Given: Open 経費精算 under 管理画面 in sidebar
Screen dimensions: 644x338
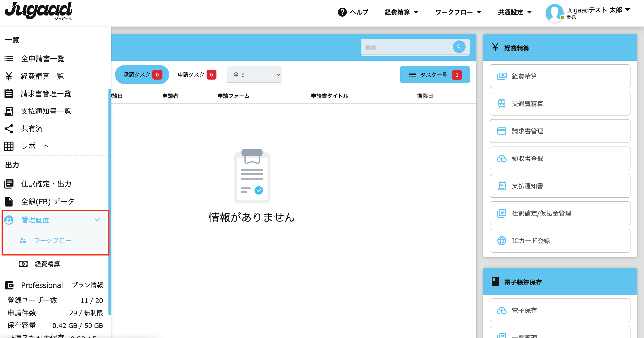Looking at the screenshot, I should click(47, 264).
